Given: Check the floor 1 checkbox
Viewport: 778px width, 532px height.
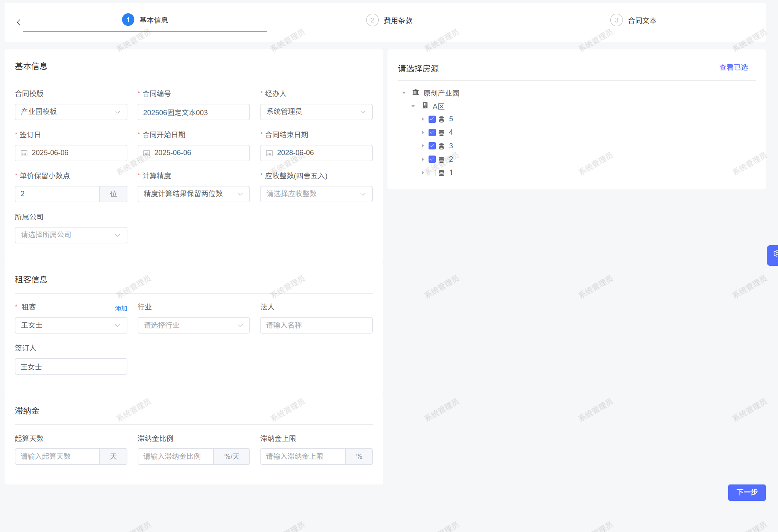Looking at the screenshot, I should click(x=432, y=173).
